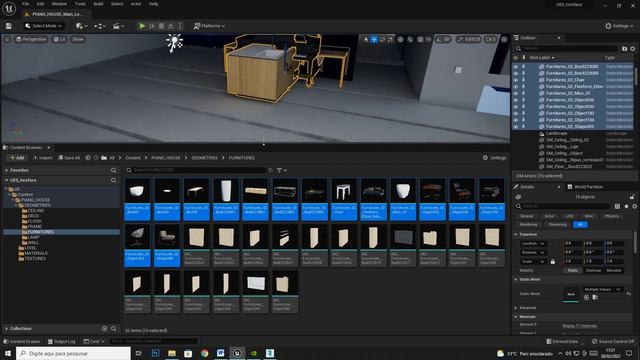Open Outliner settings gear icon
Viewport: 640px width, 360px height.
(633, 49)
